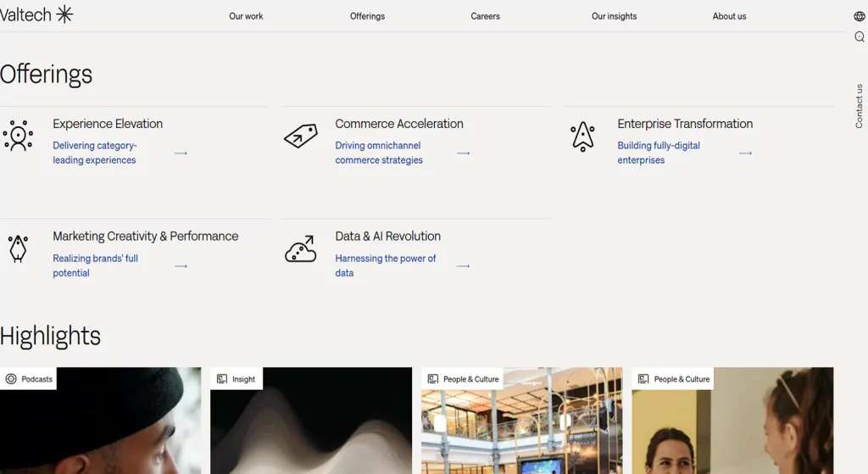Follow the 'Delivering category-leading experiences' link

[x=94, y=153]
